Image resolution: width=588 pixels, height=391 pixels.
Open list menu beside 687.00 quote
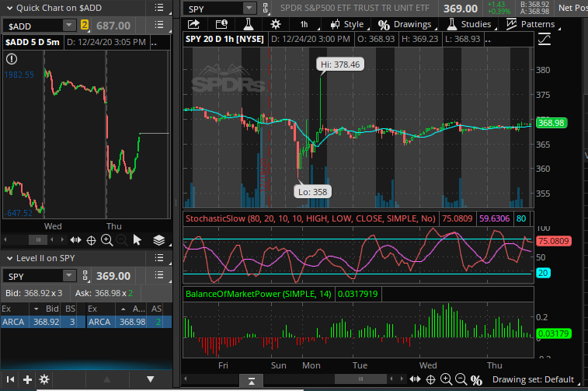point(159,25)
